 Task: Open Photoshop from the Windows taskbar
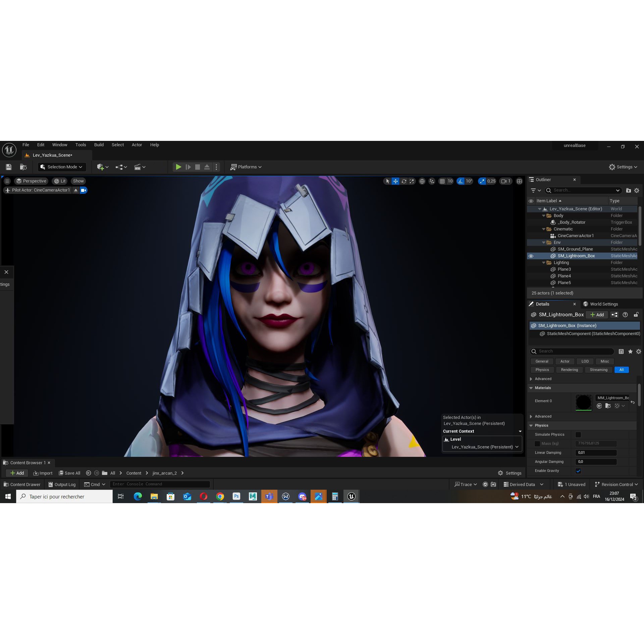tap(236, 496)
